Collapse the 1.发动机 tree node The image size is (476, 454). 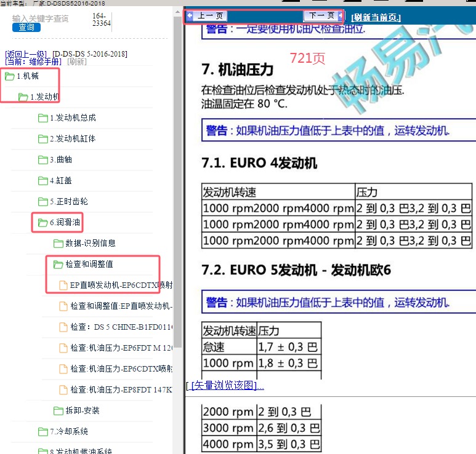[44, 97]
